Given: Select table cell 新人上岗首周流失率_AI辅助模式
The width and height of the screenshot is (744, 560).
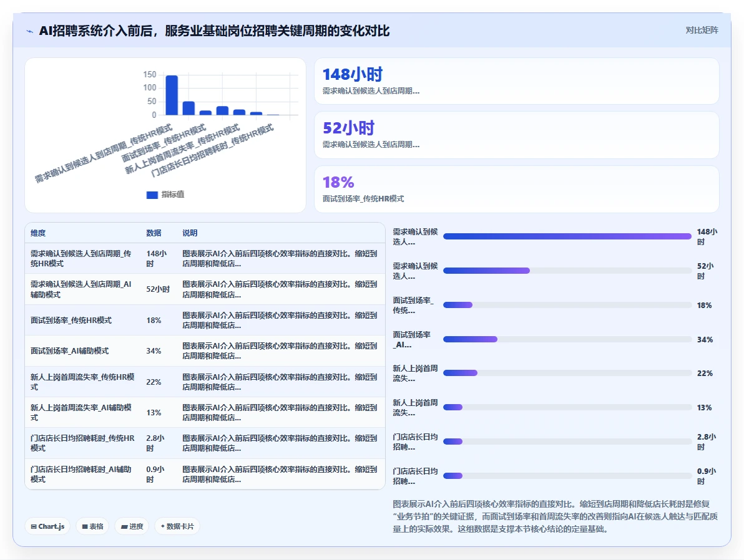Looking at the screenshot, I should [x=81, y=413].
